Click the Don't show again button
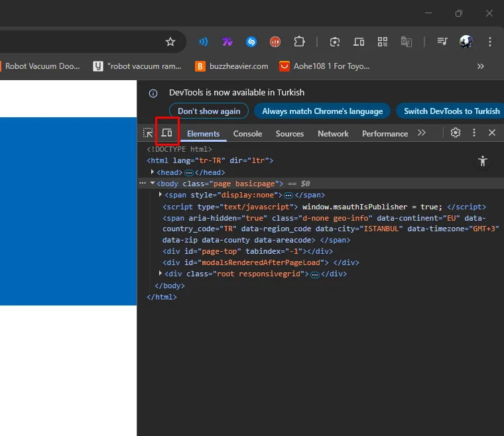This screenshot has height=436, width=504. coord(209,111)
